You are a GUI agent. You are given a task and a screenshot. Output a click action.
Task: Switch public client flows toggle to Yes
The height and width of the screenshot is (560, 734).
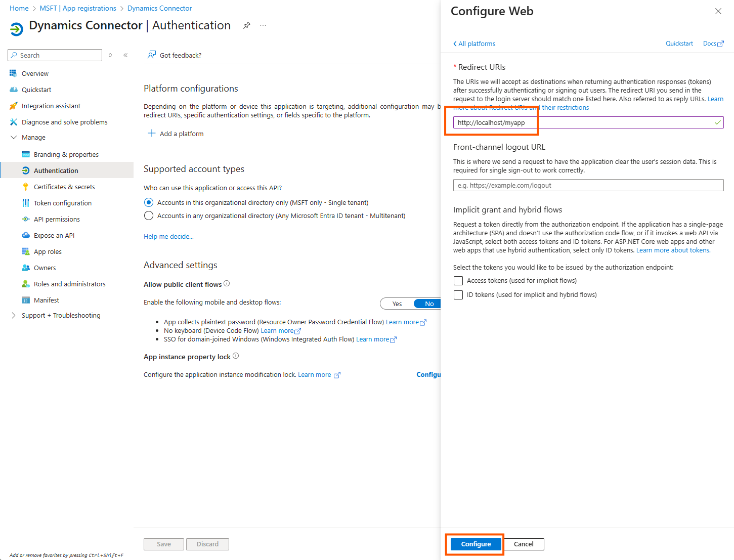point(397,304)
